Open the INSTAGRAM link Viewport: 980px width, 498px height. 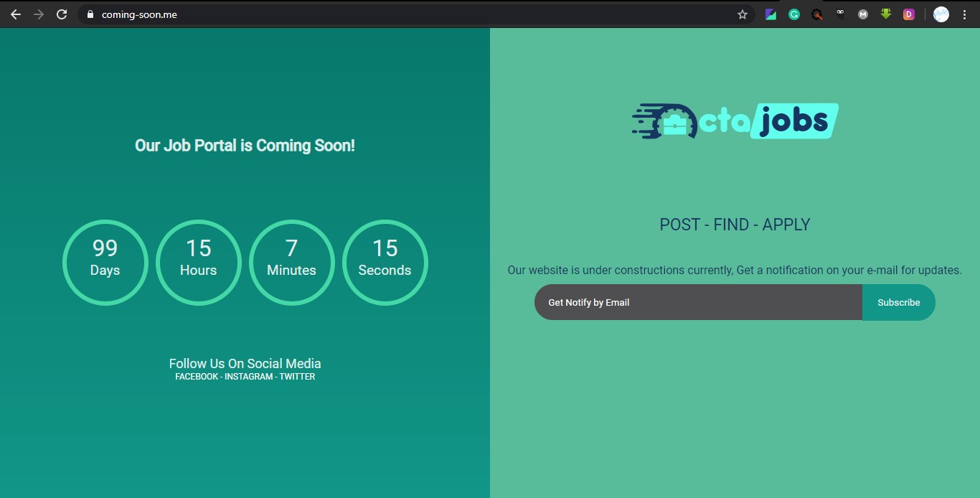coord(248,376)
